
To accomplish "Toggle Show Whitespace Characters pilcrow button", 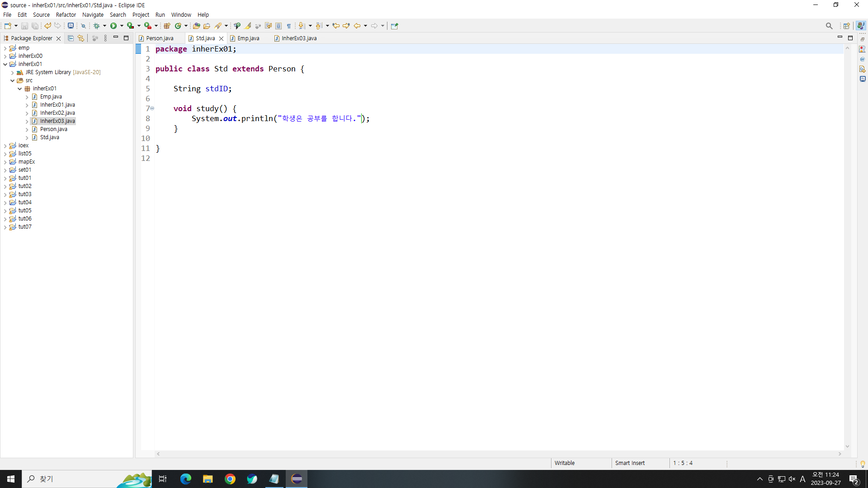I will 289,26.
